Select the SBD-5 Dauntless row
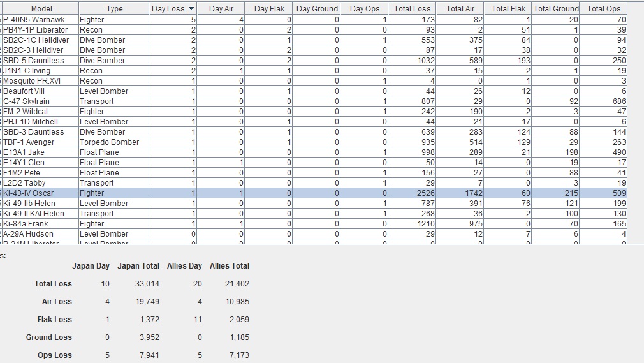Viewport: 644px width, 363px height. tap(314, 61)
